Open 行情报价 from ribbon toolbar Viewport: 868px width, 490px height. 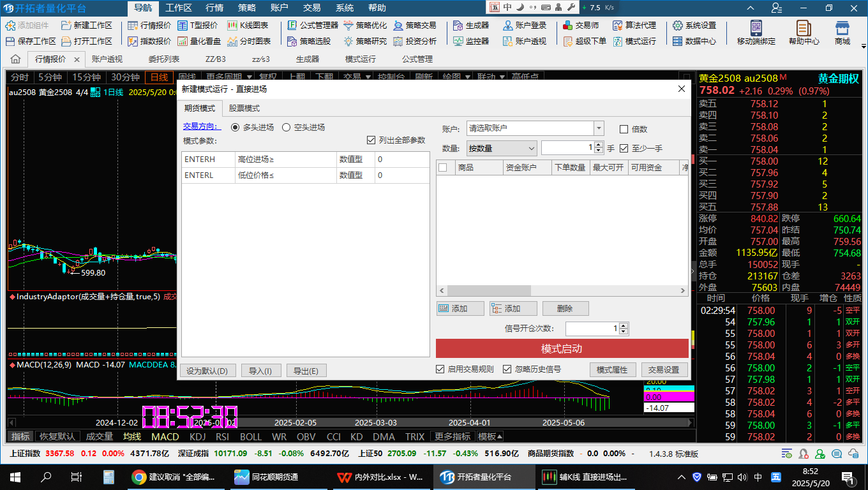[149, 26]
